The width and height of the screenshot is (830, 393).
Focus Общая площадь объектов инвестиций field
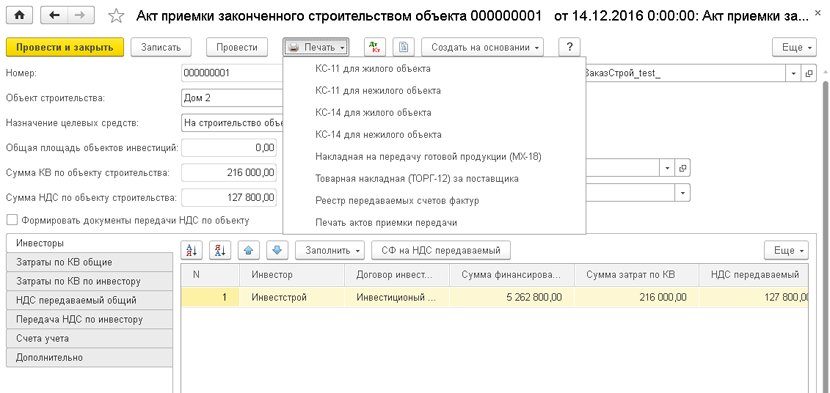click(229, 147)
